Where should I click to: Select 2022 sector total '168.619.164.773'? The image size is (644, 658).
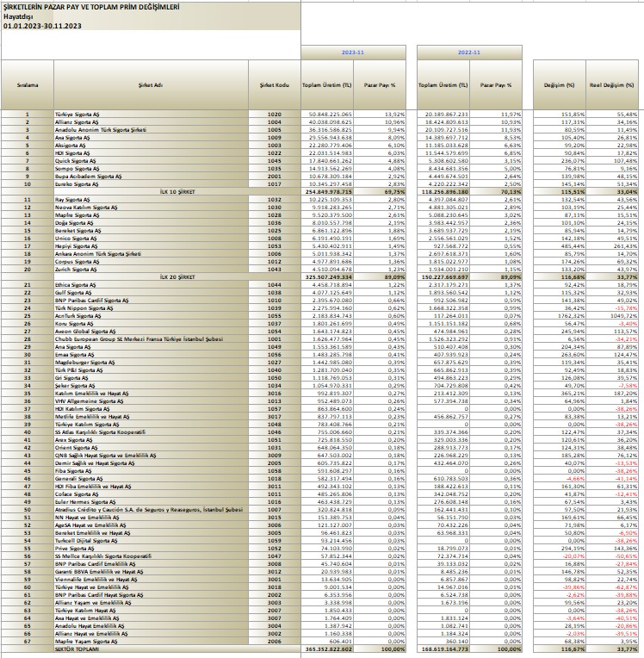443,649
